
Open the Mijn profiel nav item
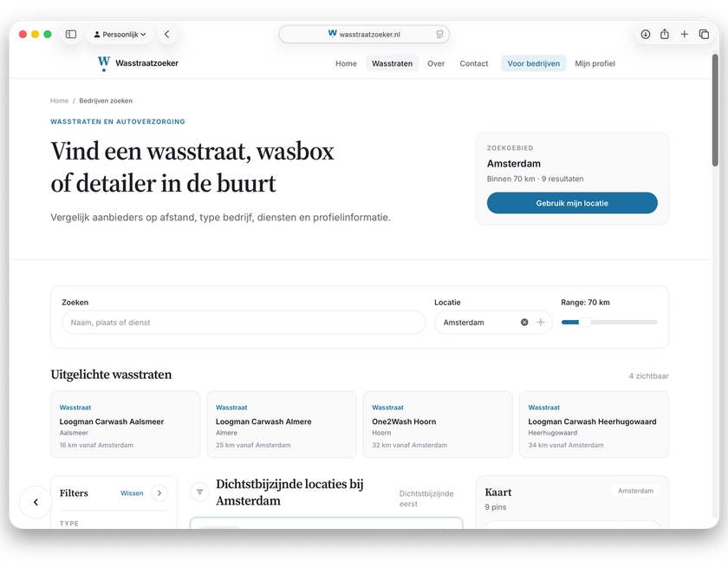[595, 63]
